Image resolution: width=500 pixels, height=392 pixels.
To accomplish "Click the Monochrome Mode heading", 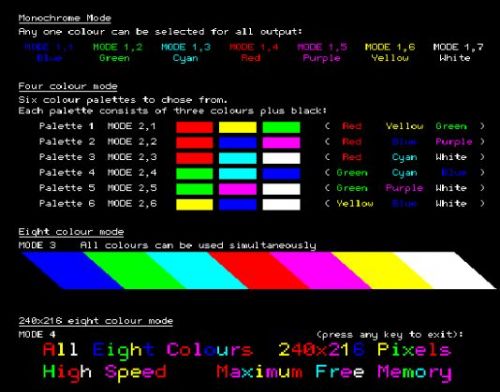I will 65,18.
